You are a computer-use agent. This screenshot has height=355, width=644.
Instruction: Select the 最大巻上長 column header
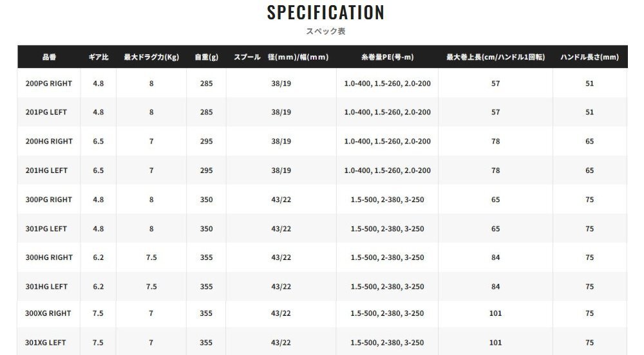[495, 57]
